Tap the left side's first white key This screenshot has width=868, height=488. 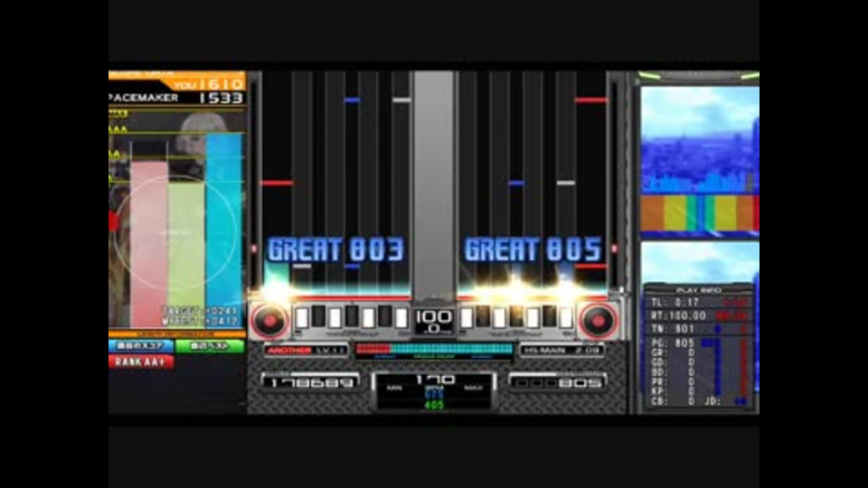pyautogui.click(x=302, y=319)
